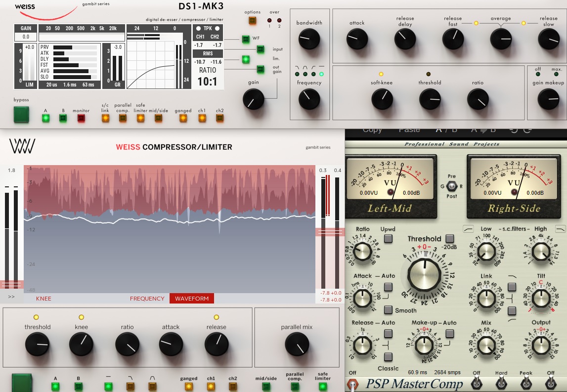Select band-pass sidechain filter button in Compressor/Limiter
567x392 pixels.
point(152,386)
